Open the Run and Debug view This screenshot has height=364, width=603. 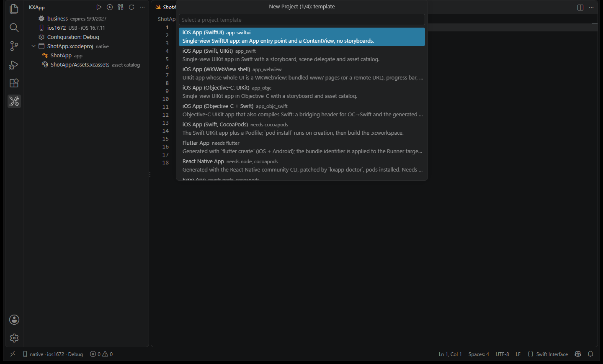click(x=14, y=65)
